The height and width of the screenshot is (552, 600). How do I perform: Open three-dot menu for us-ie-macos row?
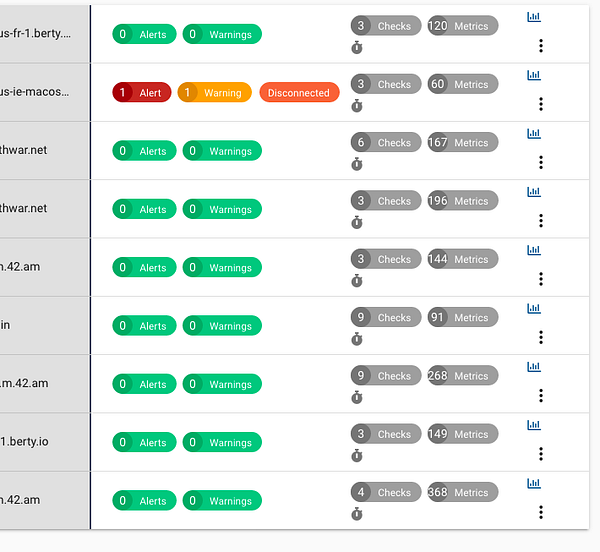click(x=541, y=104)
